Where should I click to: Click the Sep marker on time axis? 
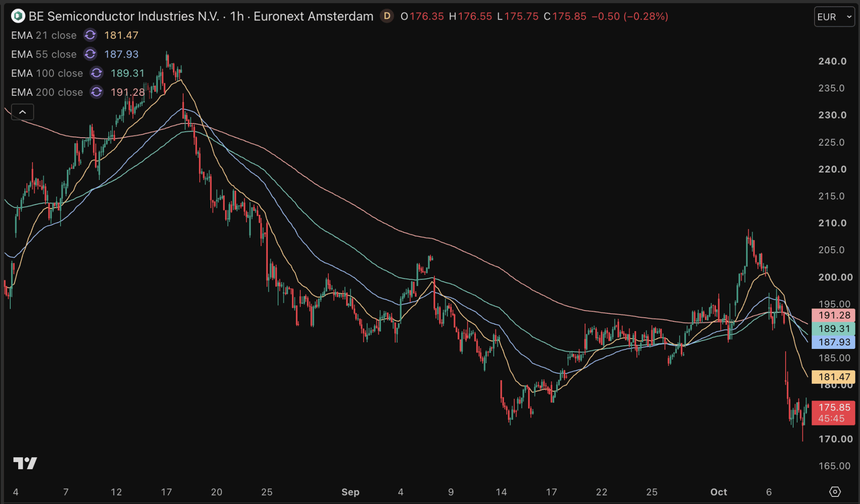[350, 492]
